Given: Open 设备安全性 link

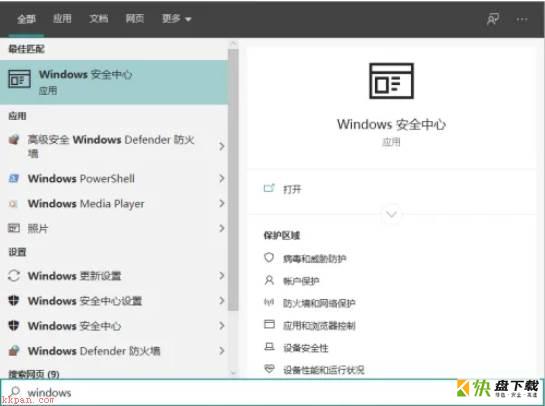Looking at the screenshot, I should pos(306,348).
